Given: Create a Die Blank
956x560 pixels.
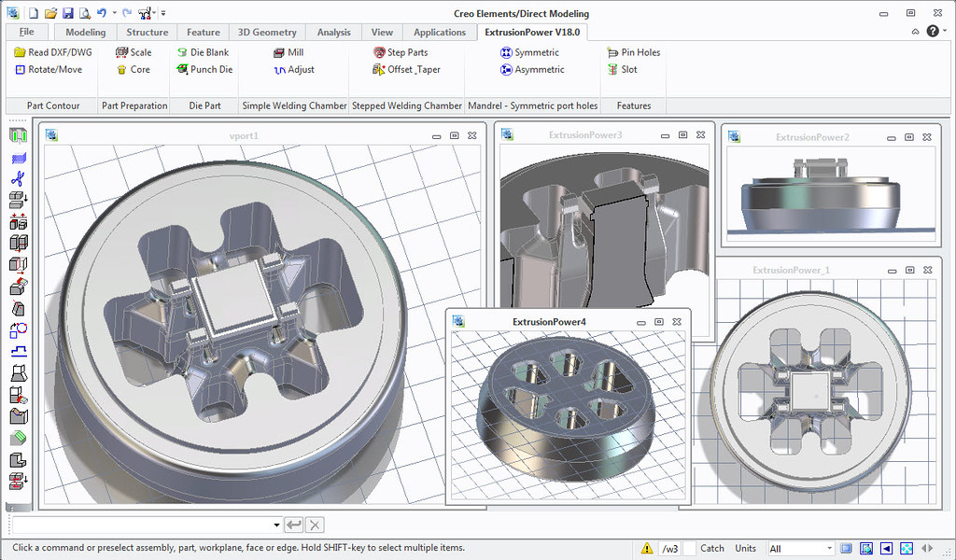Looking at the screenshot, I should [x=203, y=52].
